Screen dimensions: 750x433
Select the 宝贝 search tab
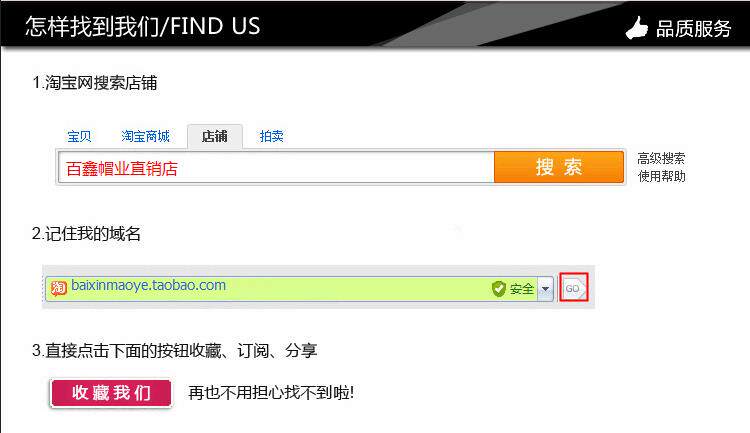coord(79,136)
